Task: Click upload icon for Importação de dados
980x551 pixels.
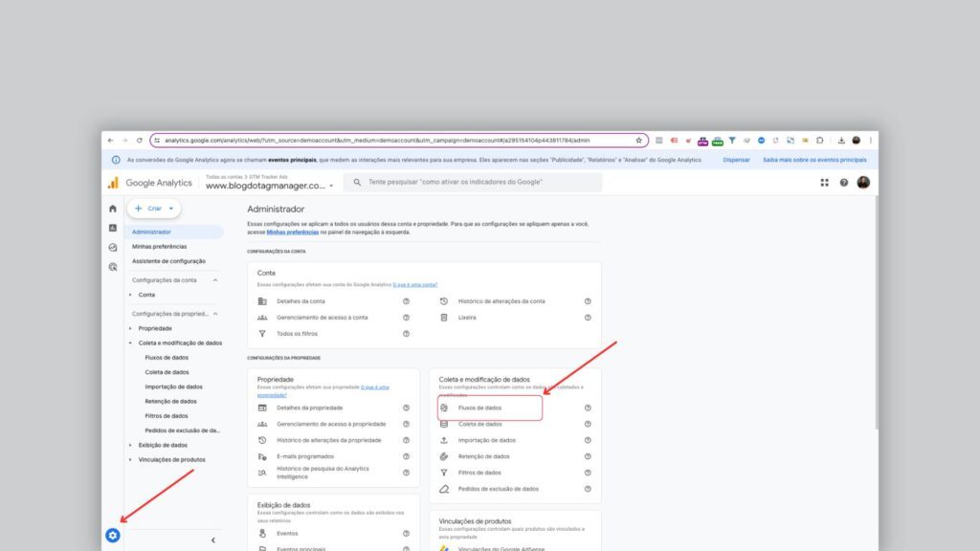Action: tap(444, 440)
